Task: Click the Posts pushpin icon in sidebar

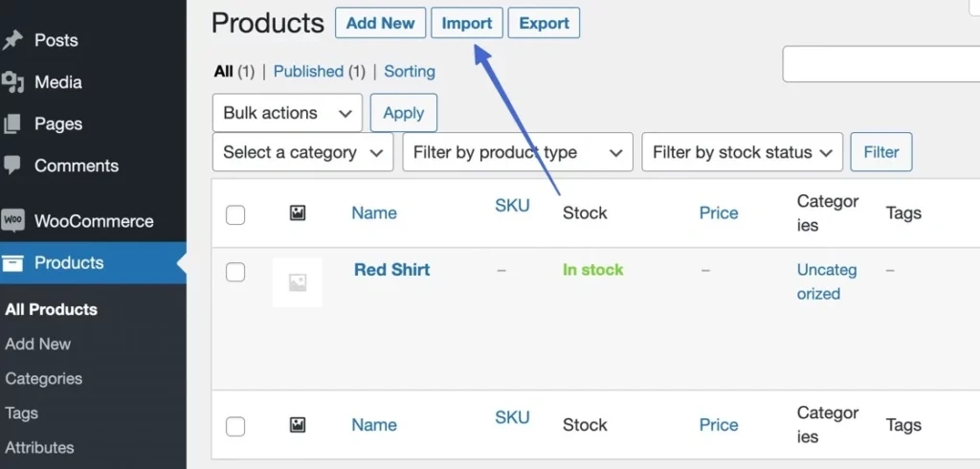Action: (12, 40)
